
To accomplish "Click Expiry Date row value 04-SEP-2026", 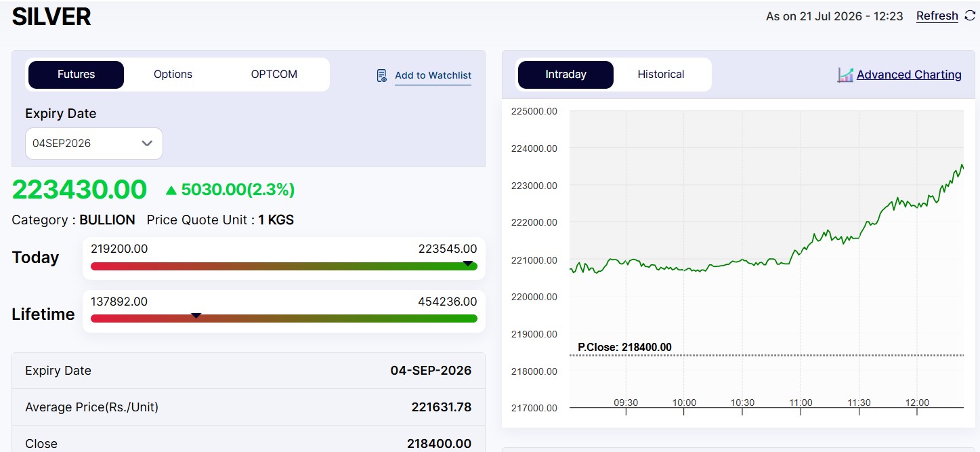I will (431, 371).
